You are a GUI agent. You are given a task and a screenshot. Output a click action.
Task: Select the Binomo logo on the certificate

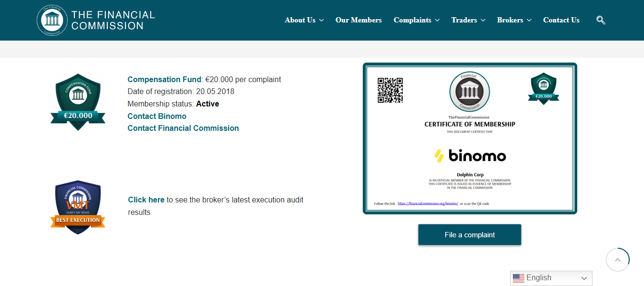tap(470, 155)
